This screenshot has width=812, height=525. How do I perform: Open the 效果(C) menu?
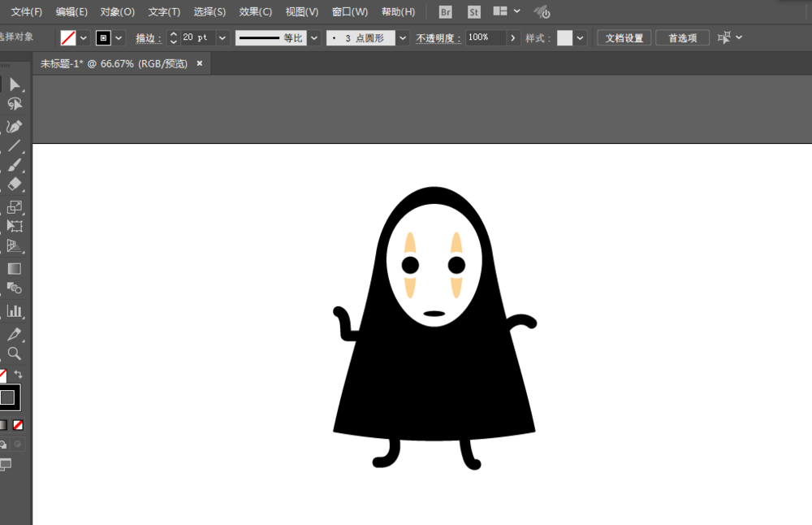[255, 12]
